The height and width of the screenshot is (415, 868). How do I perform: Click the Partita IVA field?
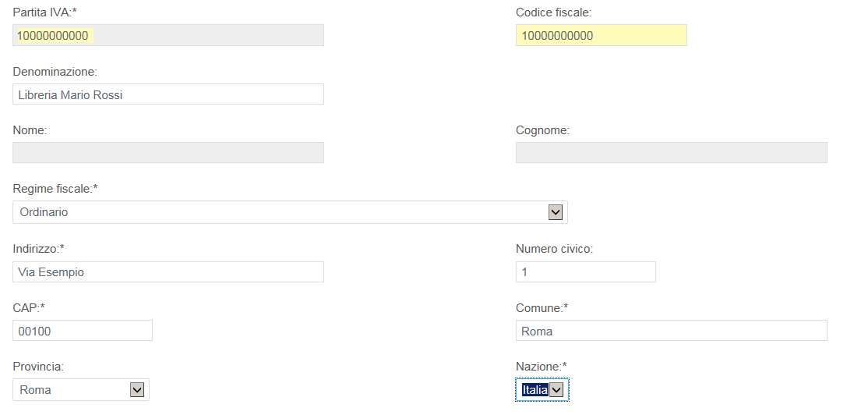[168, 35]
